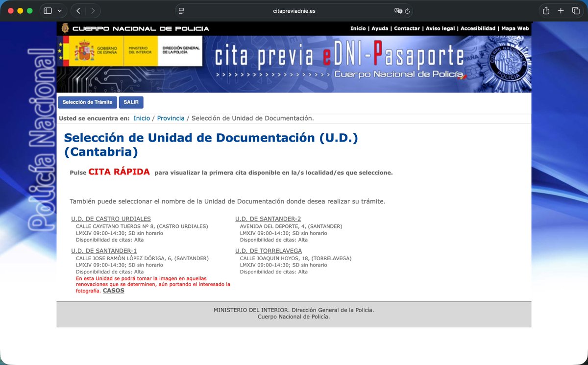This screenshot has height=365, width=588.
Task: Toggle the Safari sidebar icon
Action: [x=48, y=11]
